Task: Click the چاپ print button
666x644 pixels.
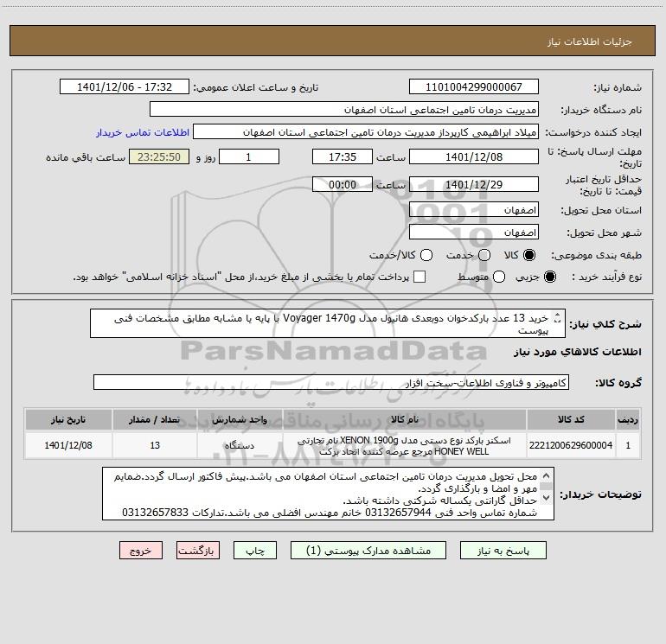Action: [x=255, y=551]
